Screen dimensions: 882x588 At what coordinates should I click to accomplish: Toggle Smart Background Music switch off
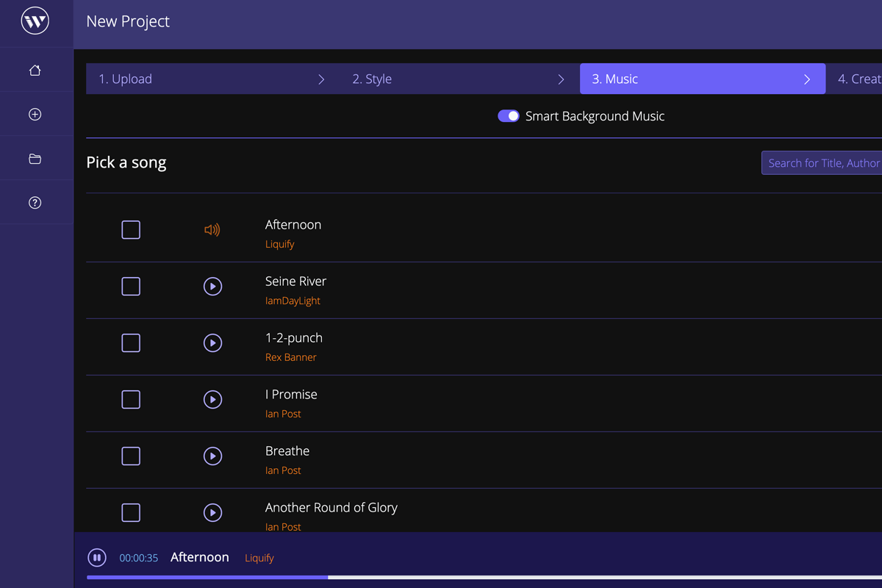509,116
